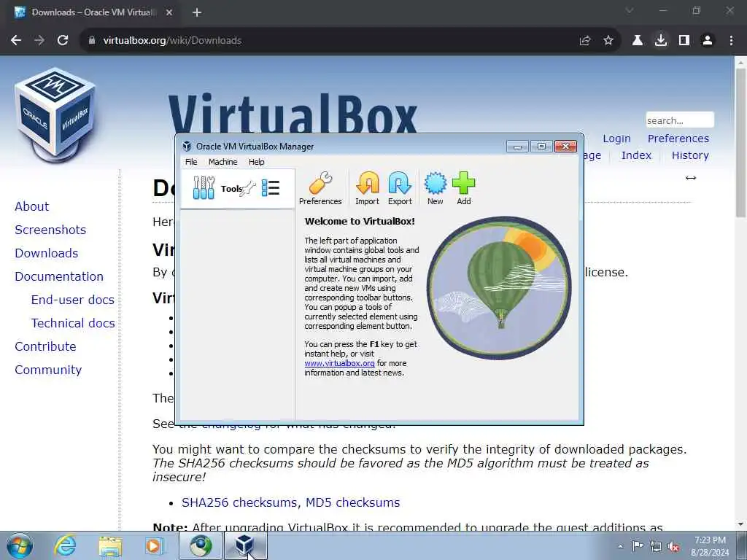The width and height of the screenshot is (747, 560).
Task: Open Downloads in the site sidebar
Action: [x=47, y=253]
